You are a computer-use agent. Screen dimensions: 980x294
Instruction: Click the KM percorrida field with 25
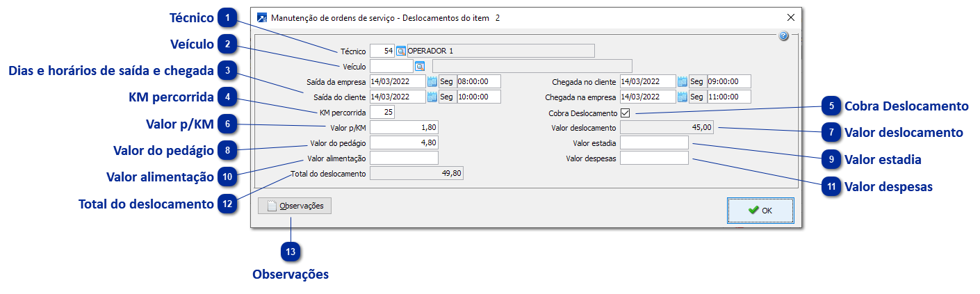[382, 112]
